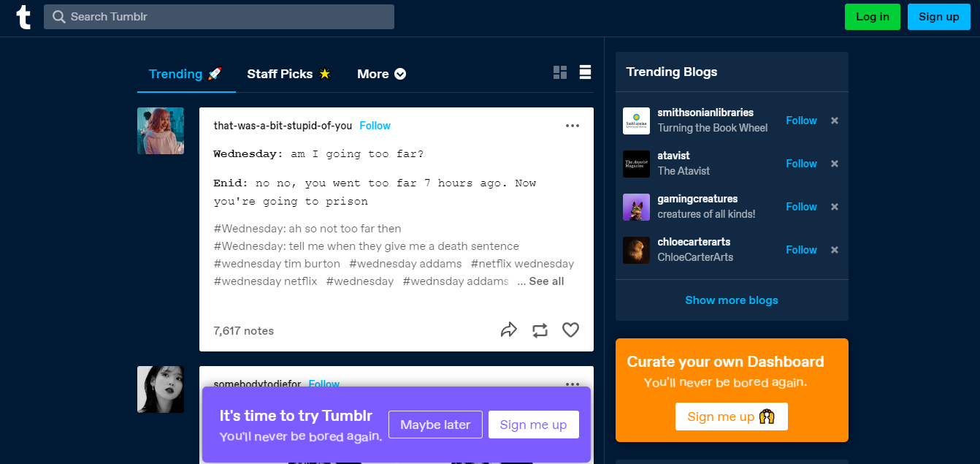Open the #wednesday netflix tag
Screen dimensions: 980x464
pyautogui.click(x=265, y=281)
